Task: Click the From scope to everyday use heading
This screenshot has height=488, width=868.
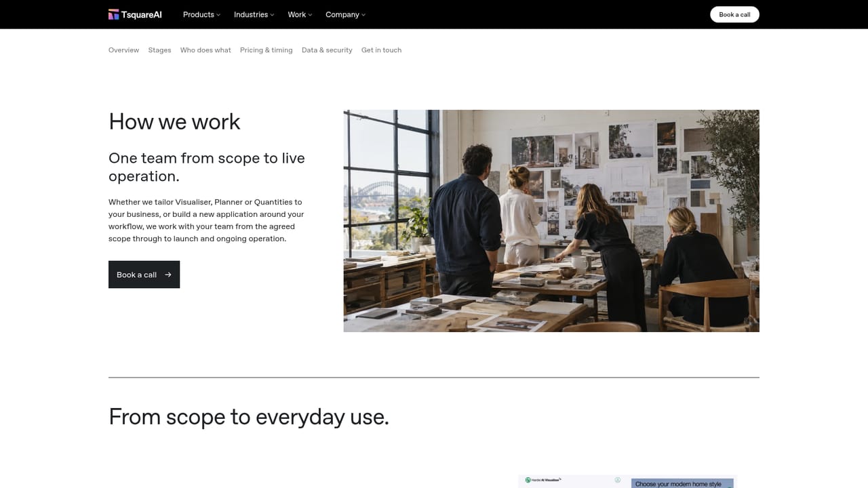Action: click(249, 416)
